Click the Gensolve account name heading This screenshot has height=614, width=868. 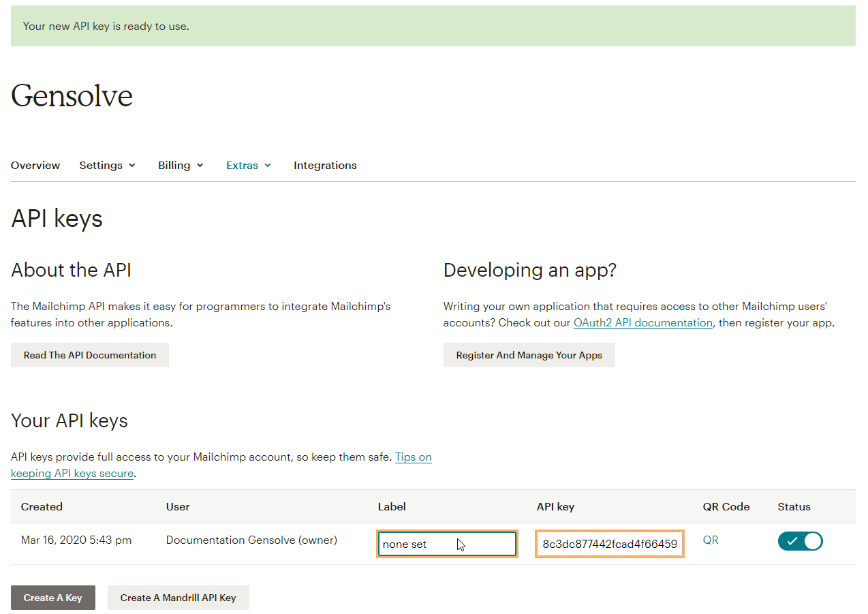[x=71, y=95]
